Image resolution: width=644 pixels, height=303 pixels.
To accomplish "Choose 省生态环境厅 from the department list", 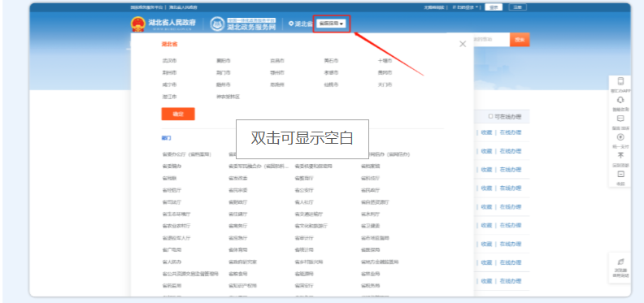I will click(x=176, y=214).
